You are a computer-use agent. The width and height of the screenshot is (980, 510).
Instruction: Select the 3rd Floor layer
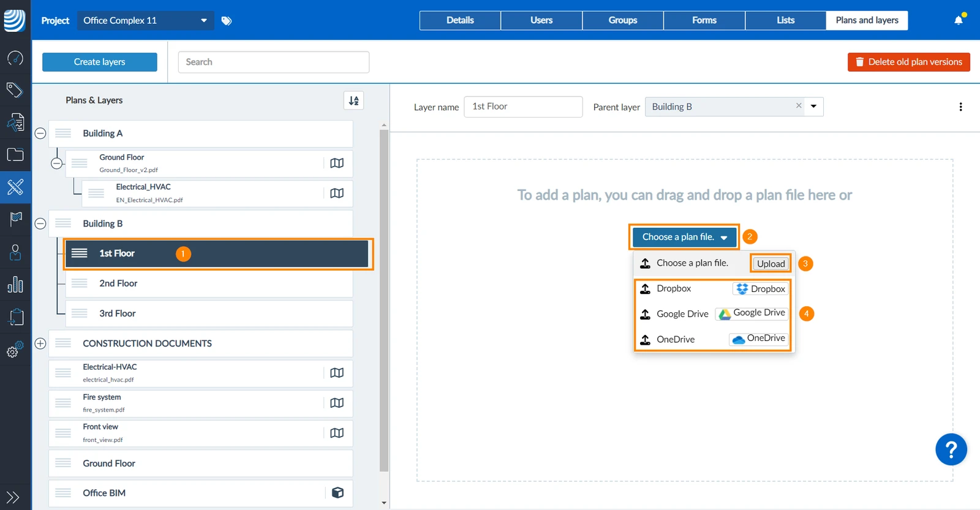coord(209,313)
